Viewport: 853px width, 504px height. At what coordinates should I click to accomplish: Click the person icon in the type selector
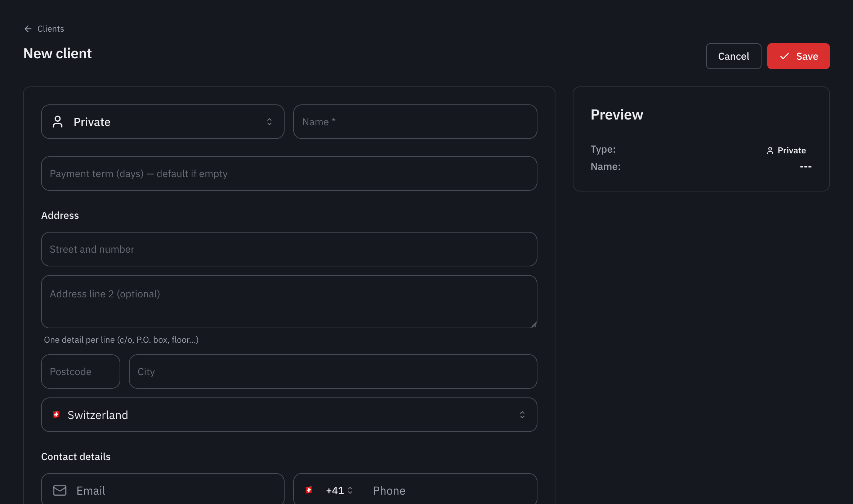58,122
